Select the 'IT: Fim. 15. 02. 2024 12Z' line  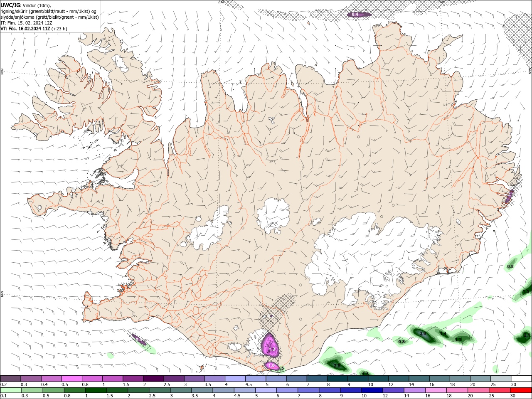(x=26, y=23)
